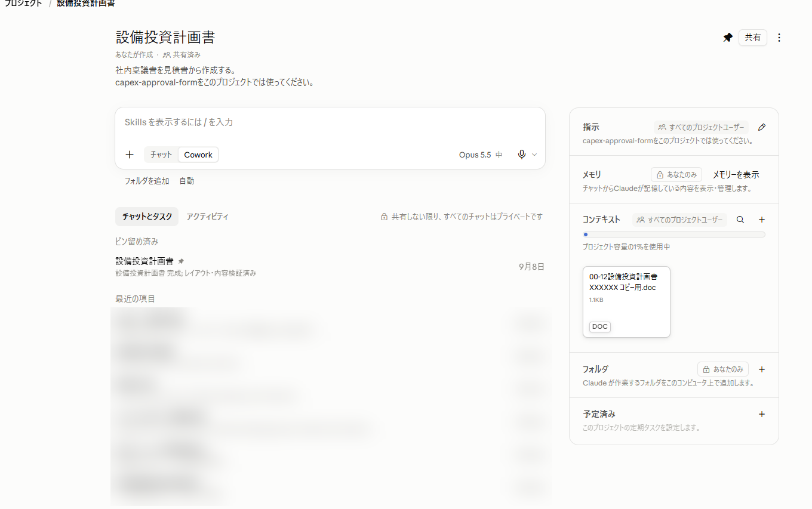
Task: Click the 指示 section heading
Action: pos(591,127)
